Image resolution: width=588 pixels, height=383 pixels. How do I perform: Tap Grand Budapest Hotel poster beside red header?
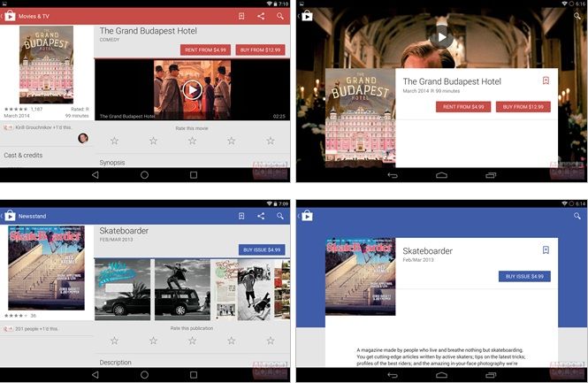(47, 65)
